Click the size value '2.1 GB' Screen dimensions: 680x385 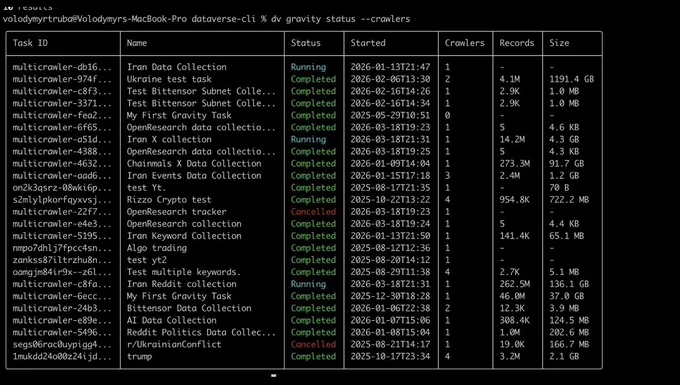(564, 357)
